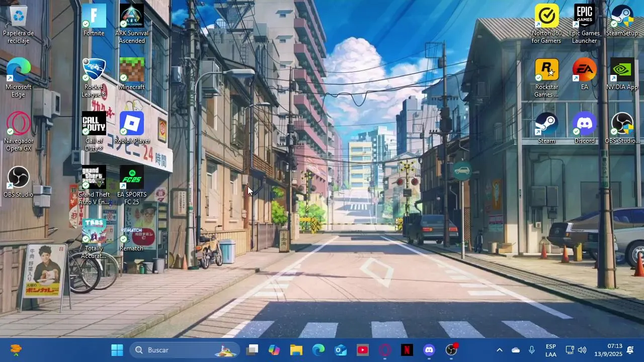Screen dimensions: 644x362
Task: Select the Microsoft Edge desktop icon
Action: coord(19,77)
